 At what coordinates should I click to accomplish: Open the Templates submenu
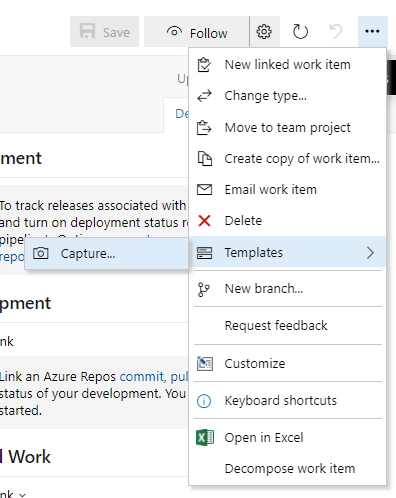point(287,252)
